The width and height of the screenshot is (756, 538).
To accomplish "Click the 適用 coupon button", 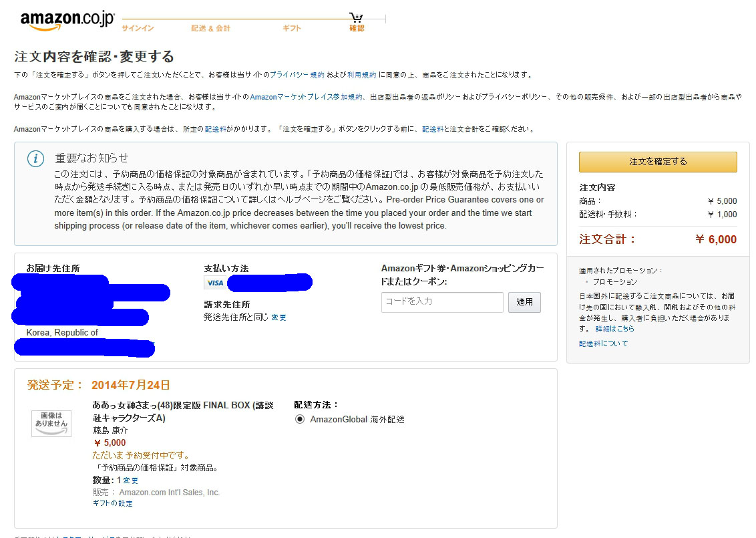I will click(524, 302).
